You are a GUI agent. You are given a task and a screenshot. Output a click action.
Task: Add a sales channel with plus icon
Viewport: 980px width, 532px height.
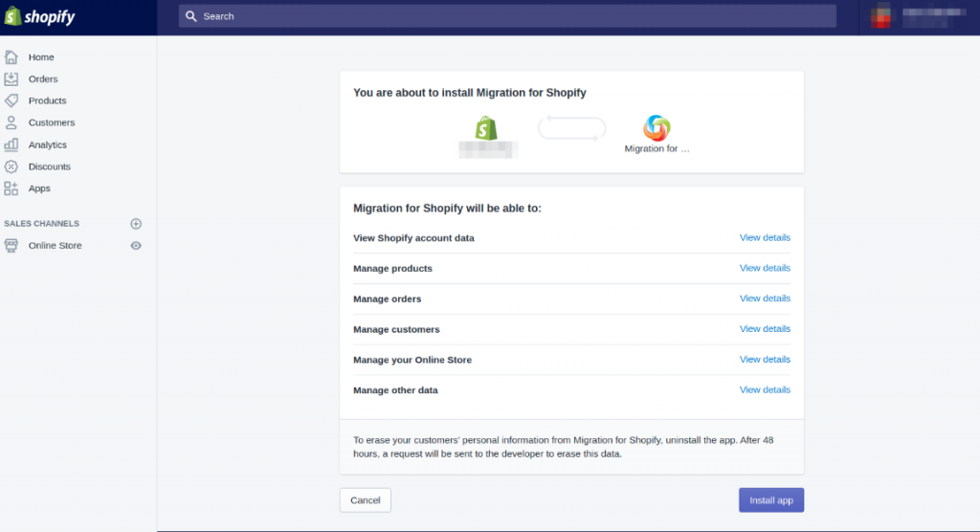point(136,224)
